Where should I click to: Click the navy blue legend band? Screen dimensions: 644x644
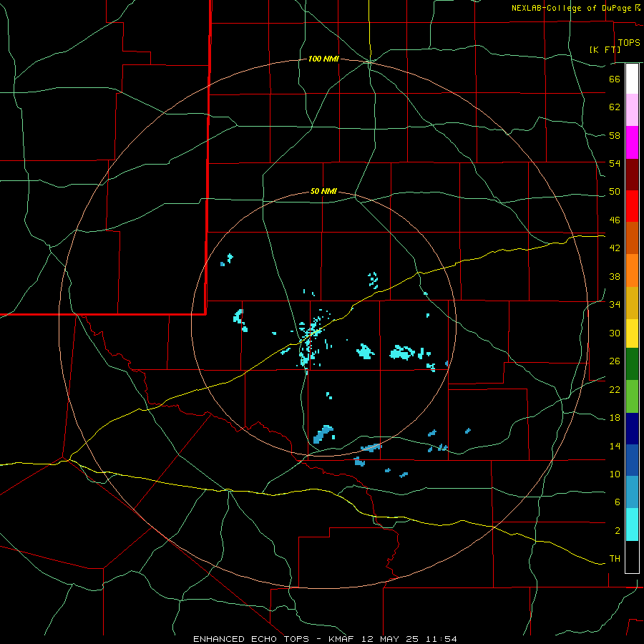tap(632, 429)
